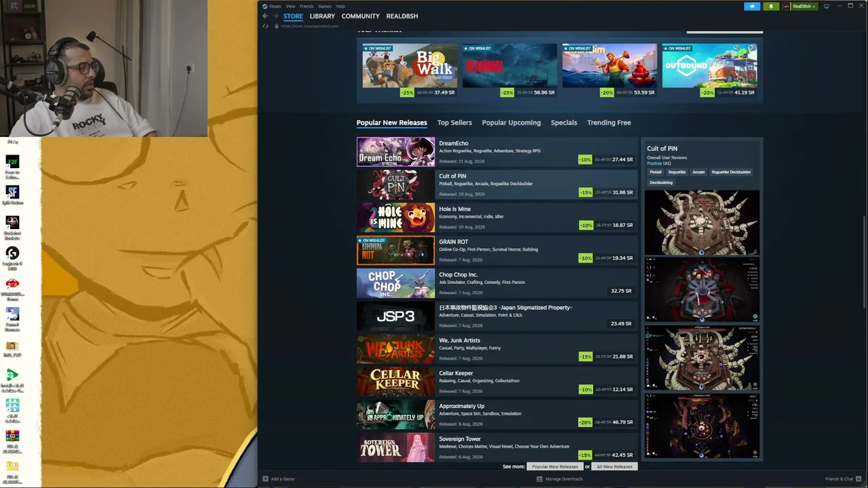
Task: Click the Big Picture mode monitor icon
Action: pos(826,6)
